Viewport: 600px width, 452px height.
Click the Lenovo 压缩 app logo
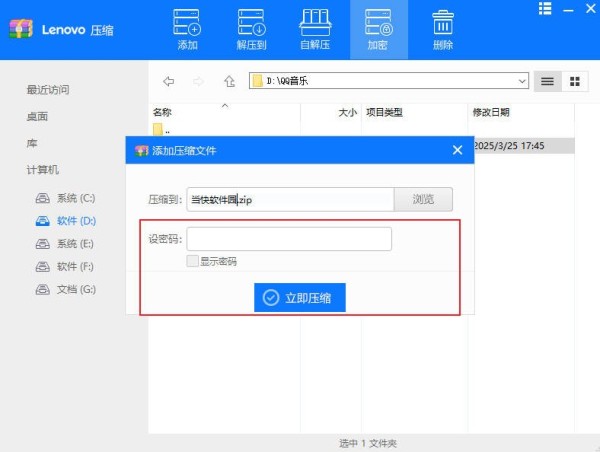point(21,29)
